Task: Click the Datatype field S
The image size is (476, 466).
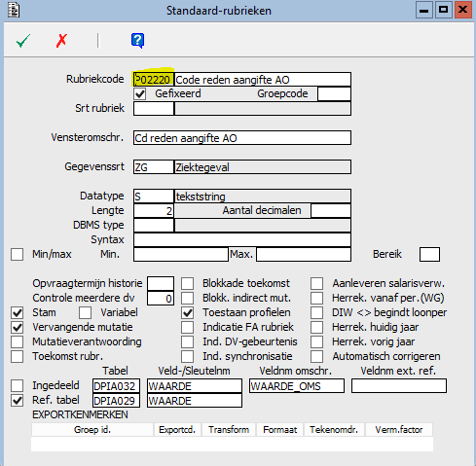Action: 154,197
